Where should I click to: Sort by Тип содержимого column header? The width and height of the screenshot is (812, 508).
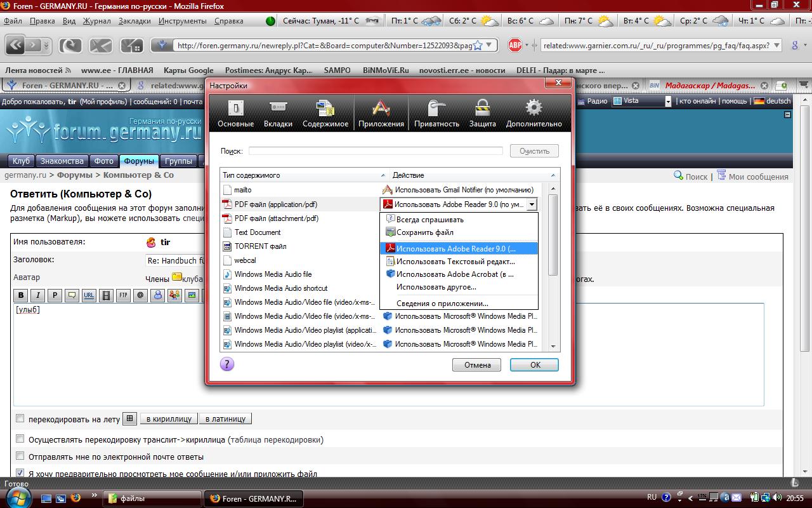[303, 175]
